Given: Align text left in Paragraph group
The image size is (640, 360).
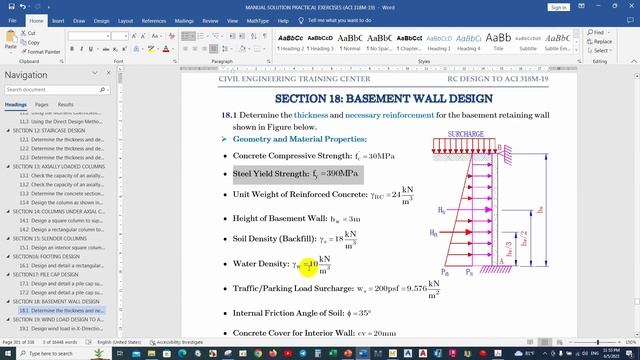Looking at the screenshot, I should click(185, 49).
